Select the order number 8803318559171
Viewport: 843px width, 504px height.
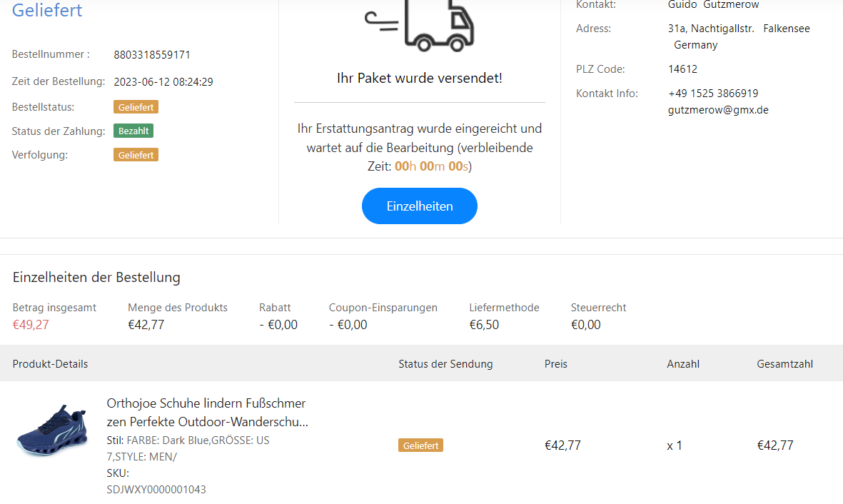point(152,55)
